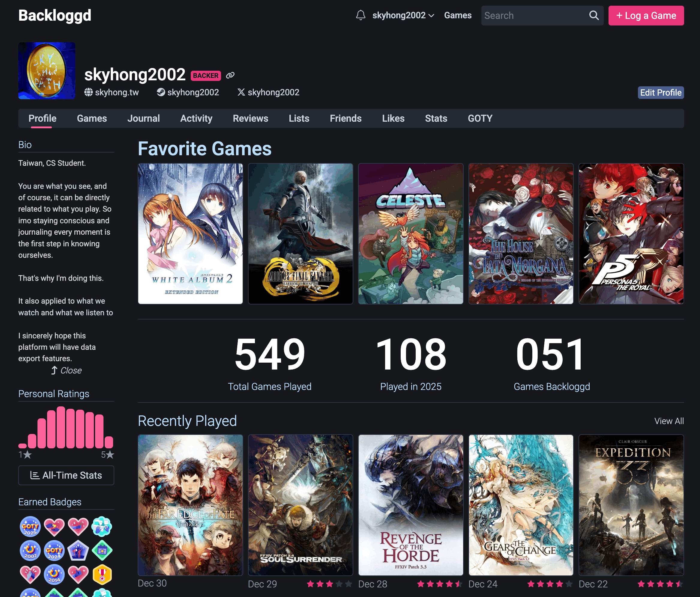This screenshot has width=700, height=597.
Task: Click the gold medal badge
Action: (102, 575)
